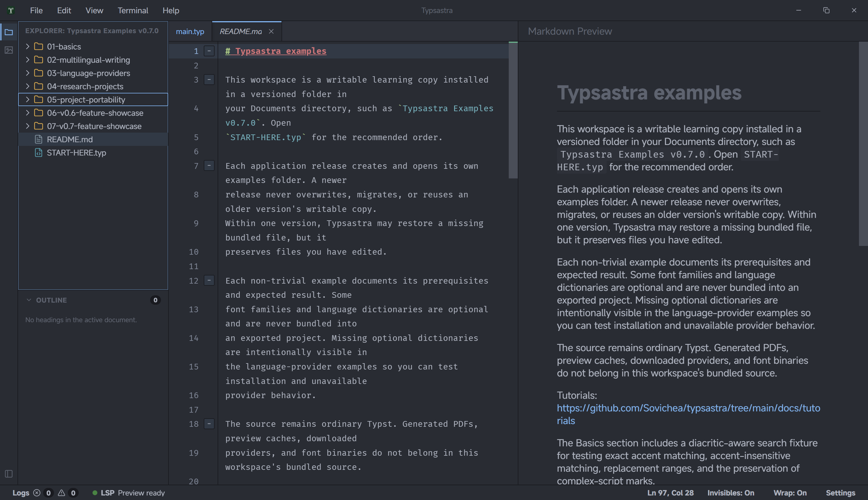Toggle Wrap: On in status bar

click(790, 493)
